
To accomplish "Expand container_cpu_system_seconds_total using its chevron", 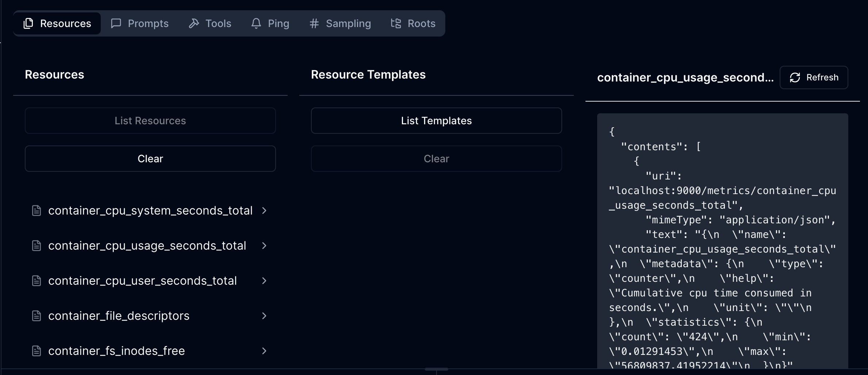I will click(264, 211).
